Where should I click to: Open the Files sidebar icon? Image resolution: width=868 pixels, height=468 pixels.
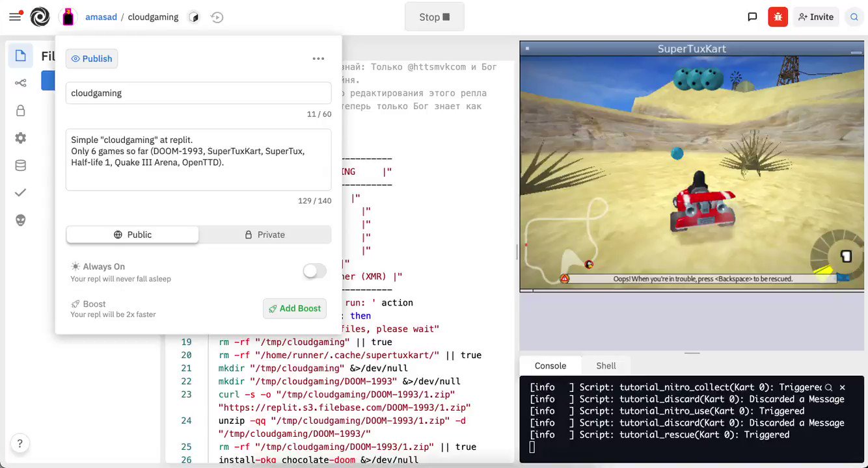click(21, 56)
